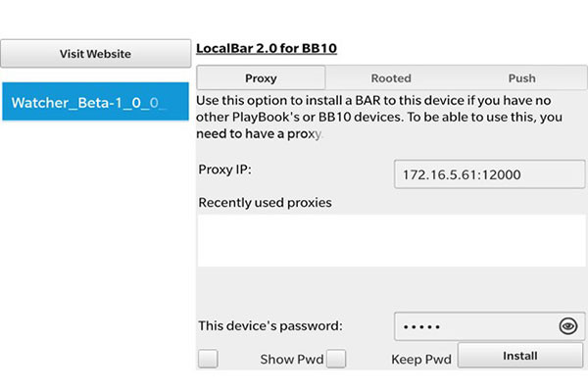Enable the Show Pwd checkbox

point(208,359)
